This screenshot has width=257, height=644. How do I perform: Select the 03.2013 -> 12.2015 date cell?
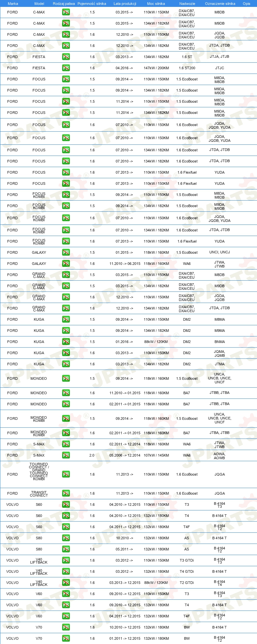(125, 583)
